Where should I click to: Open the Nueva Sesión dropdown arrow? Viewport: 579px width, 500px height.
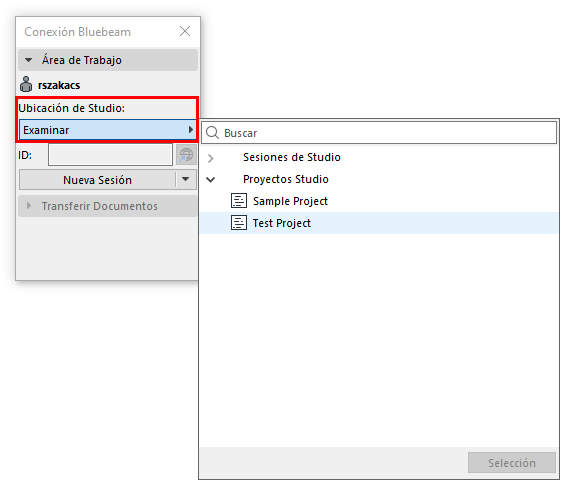coord(186,179)
